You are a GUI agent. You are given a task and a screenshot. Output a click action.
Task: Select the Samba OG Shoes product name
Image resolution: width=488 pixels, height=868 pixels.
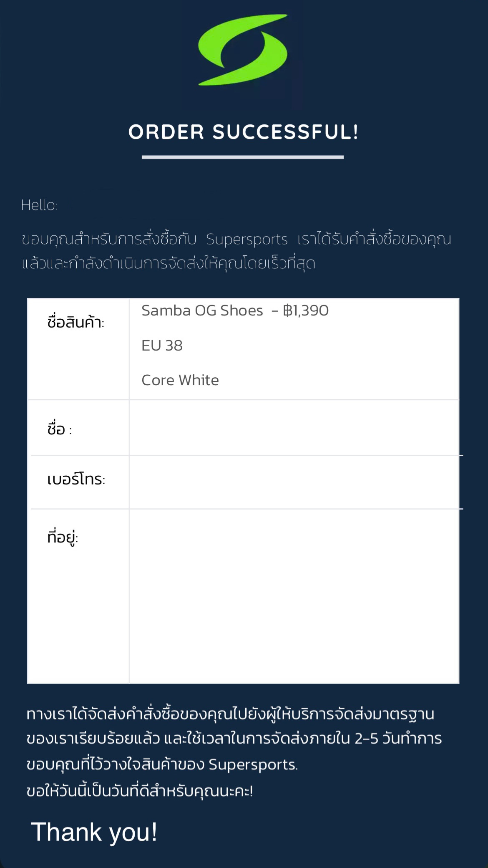point(202,310)
